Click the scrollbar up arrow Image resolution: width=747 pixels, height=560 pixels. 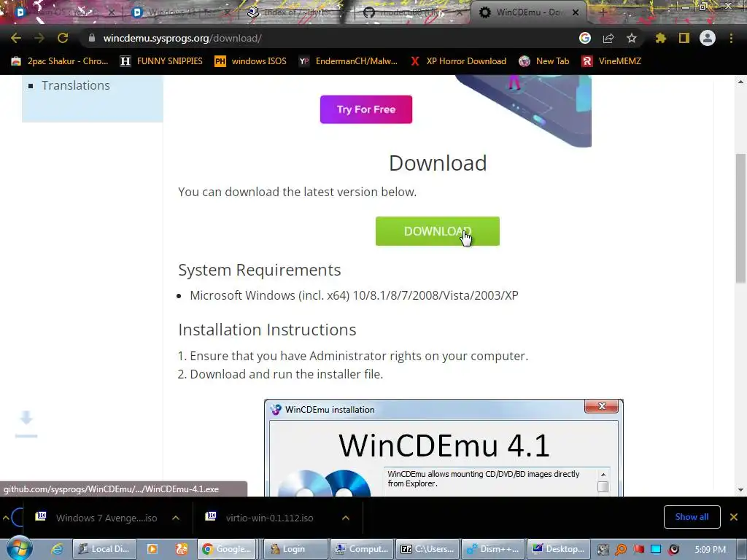click(x=740, y=82)
